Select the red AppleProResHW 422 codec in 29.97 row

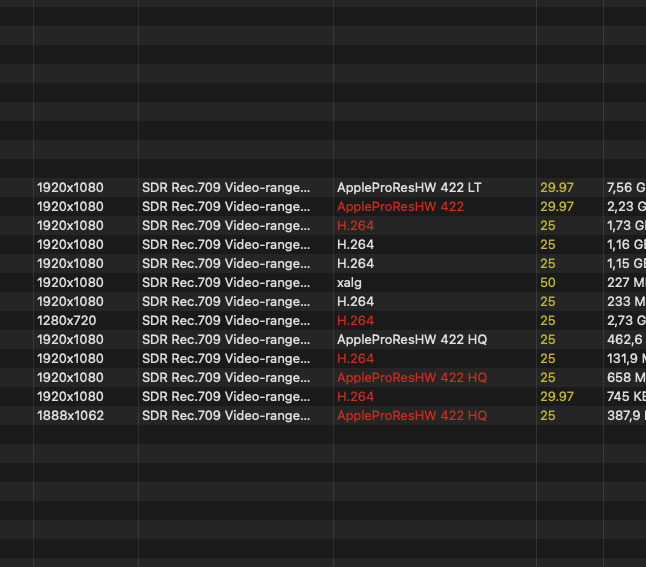point(400,206)
